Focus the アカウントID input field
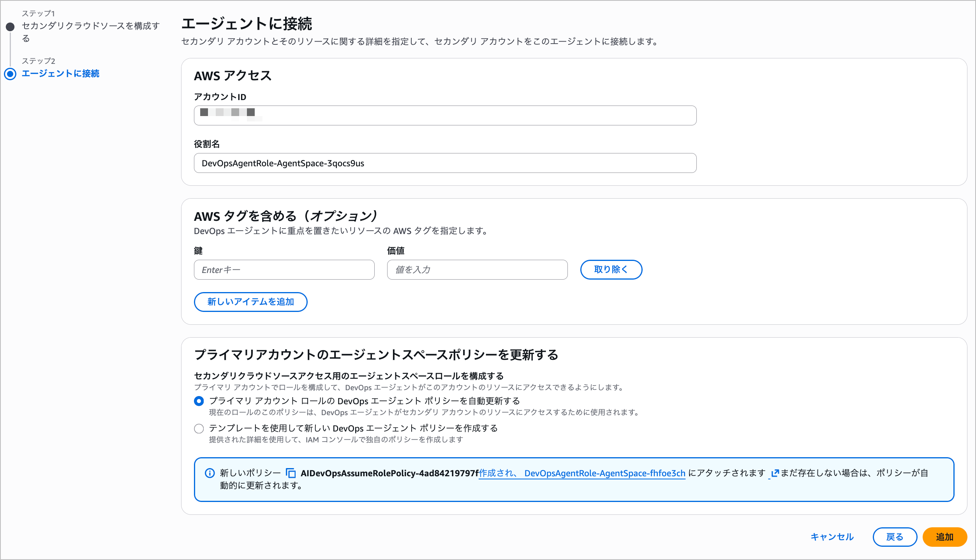 point(445,116)
